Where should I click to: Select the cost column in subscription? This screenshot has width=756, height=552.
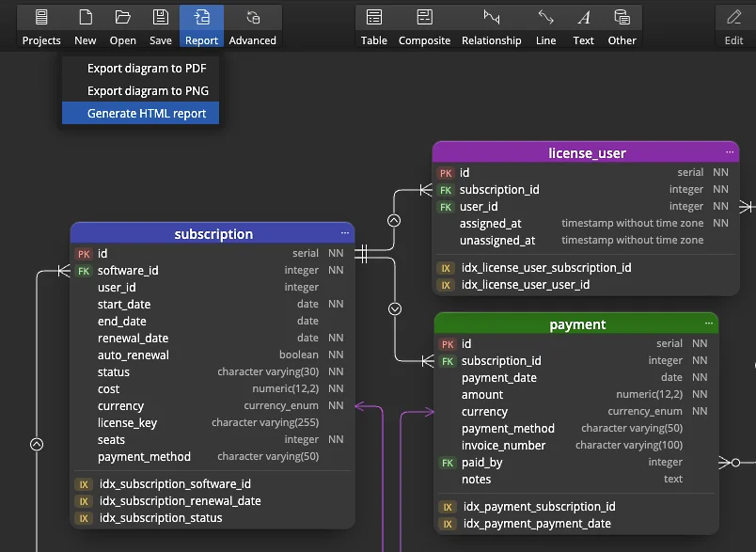[213, 389]
